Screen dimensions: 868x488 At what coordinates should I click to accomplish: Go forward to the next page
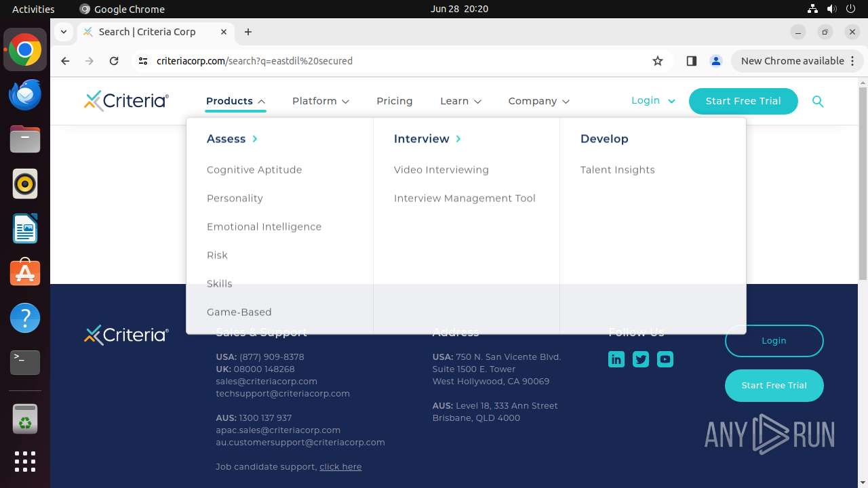[x=90, y=61]
